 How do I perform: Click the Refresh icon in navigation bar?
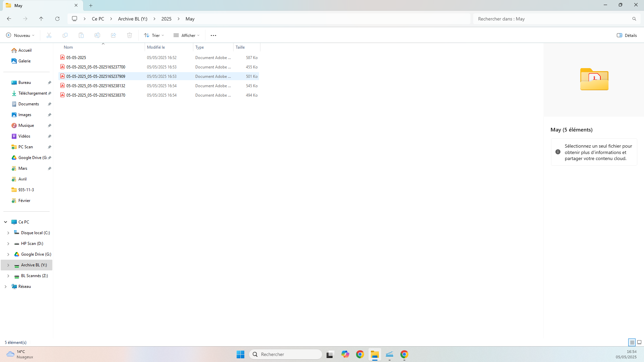pos(57,19)
